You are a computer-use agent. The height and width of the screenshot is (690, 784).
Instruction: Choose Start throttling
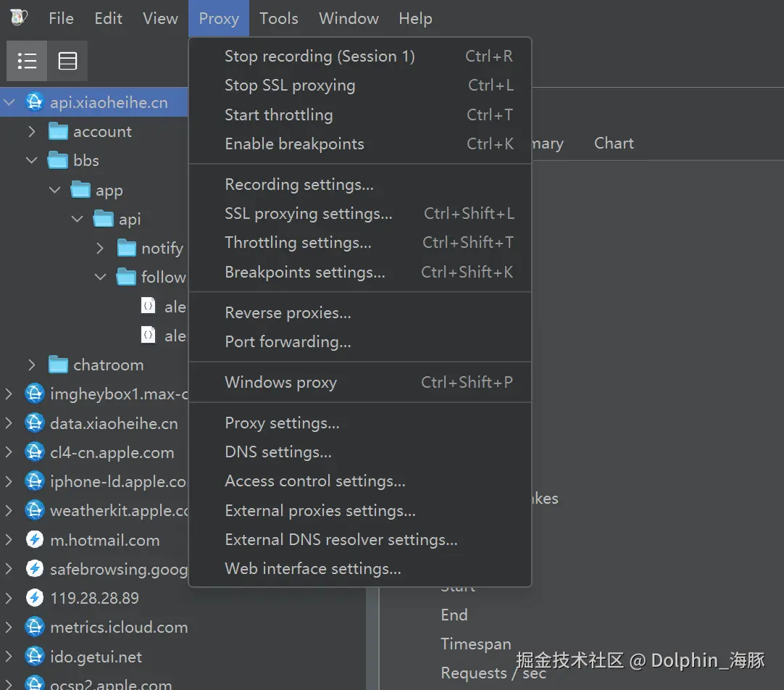(360, 115)
